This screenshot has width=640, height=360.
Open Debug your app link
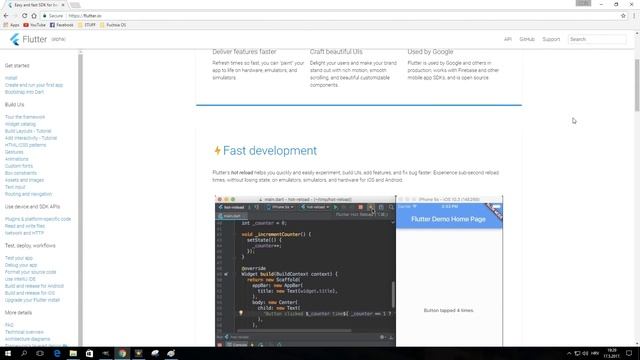tap(21, 265)
